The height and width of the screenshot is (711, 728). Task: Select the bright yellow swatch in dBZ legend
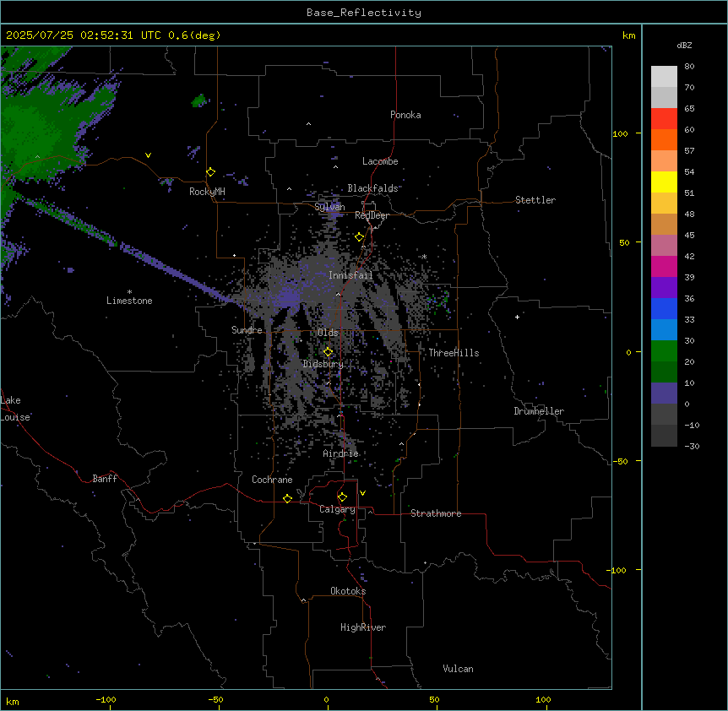pos(664,182)
